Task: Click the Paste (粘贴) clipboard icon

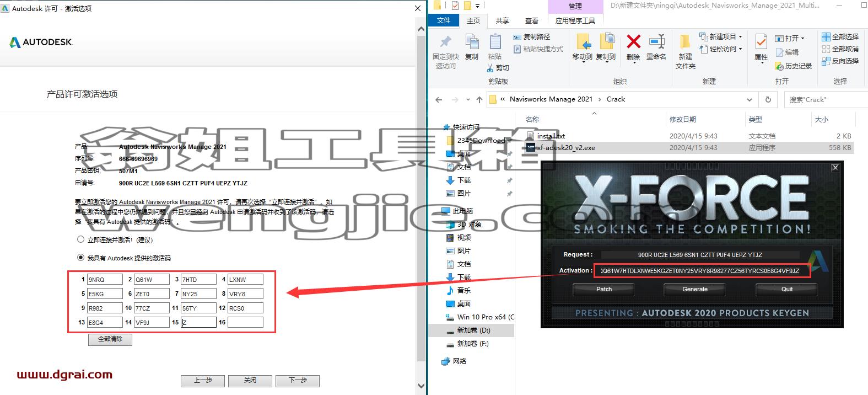Action: 495,42
